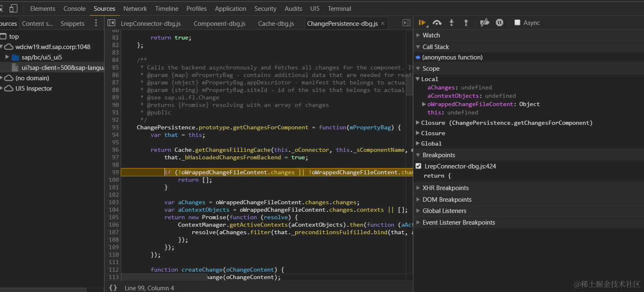Screen dimensions: 644x292
Task: Hide the file navigator pane
Action: 111,23
